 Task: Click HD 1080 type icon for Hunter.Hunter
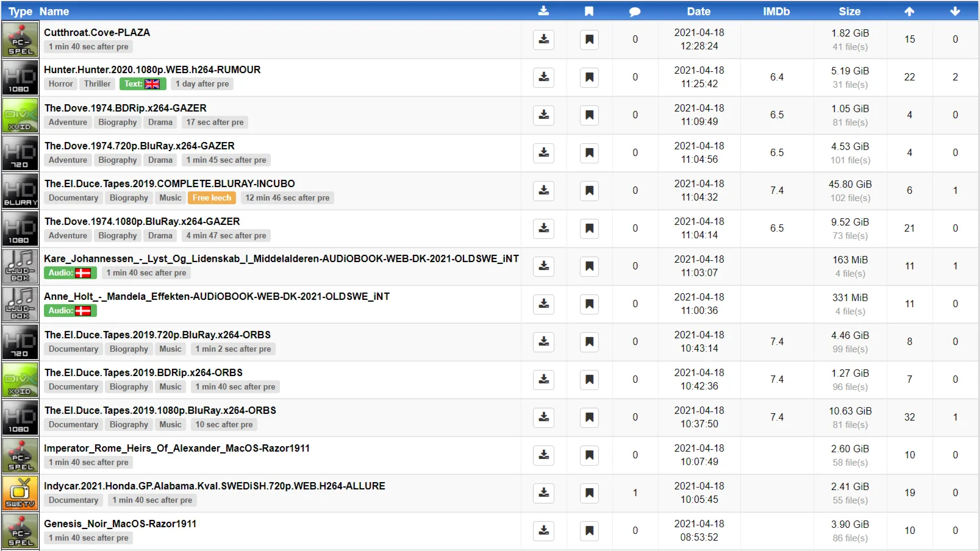(21, 77)
